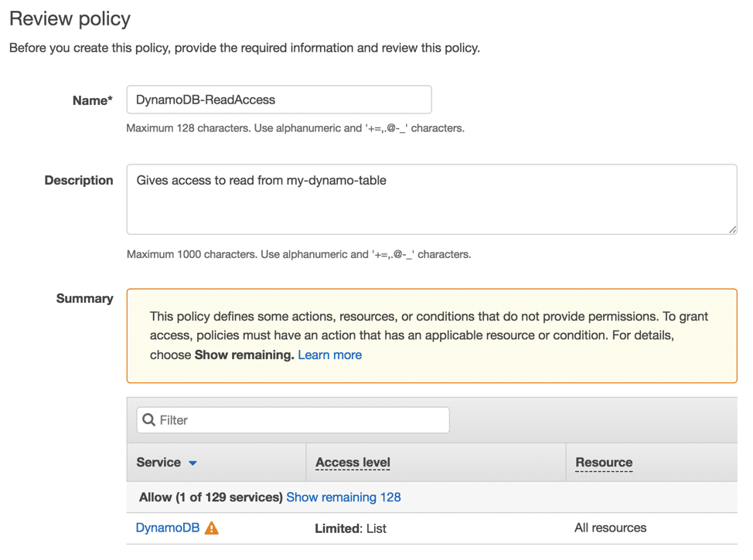Viewport: 753px width, 560px height.
Task: Click the Access level column header
Action: 353,463
